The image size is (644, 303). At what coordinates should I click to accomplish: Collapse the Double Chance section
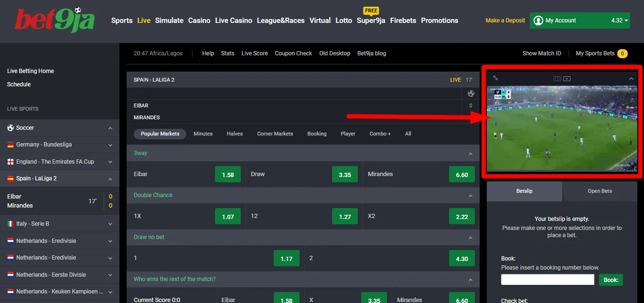470,195
